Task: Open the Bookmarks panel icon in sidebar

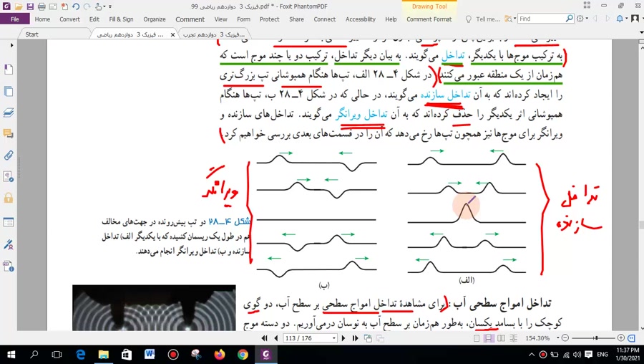Action: (8, 70)
